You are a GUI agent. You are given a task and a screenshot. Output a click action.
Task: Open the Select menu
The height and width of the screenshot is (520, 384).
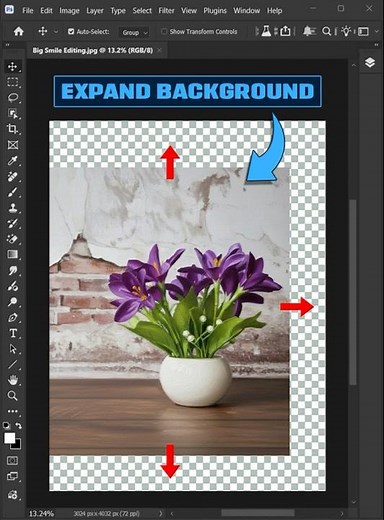coord(142,11)
